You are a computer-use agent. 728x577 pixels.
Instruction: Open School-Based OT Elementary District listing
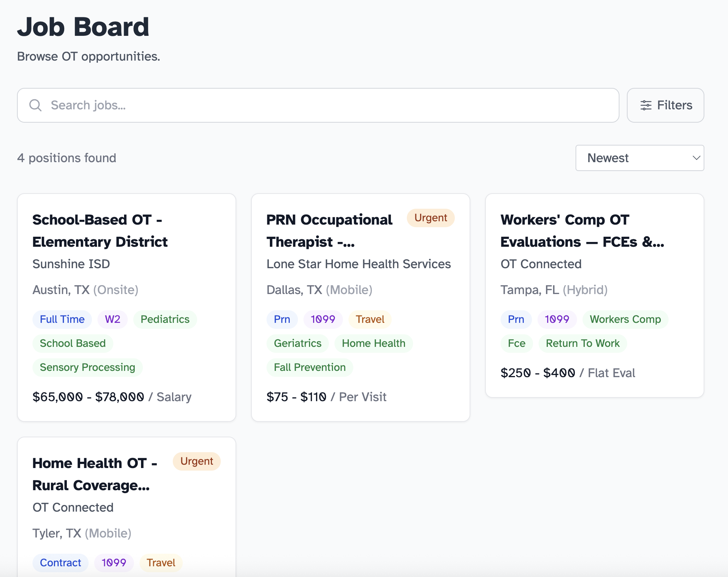(100, 231)
